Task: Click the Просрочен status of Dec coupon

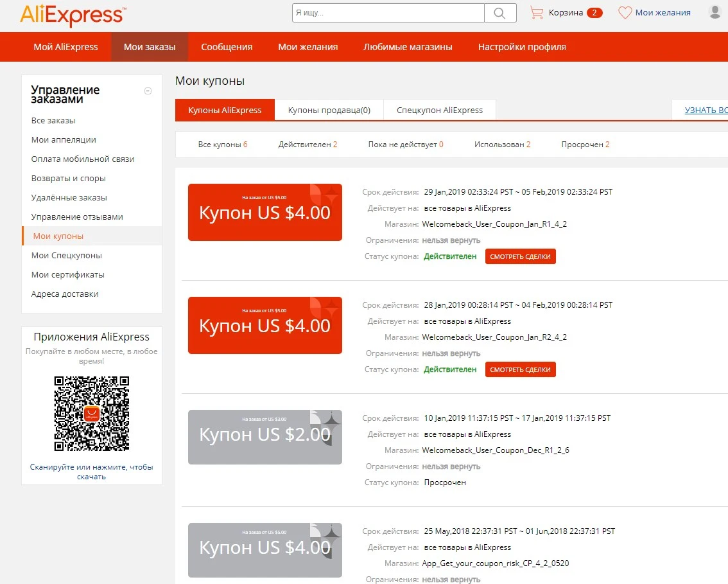Action: tap(445, 482)
